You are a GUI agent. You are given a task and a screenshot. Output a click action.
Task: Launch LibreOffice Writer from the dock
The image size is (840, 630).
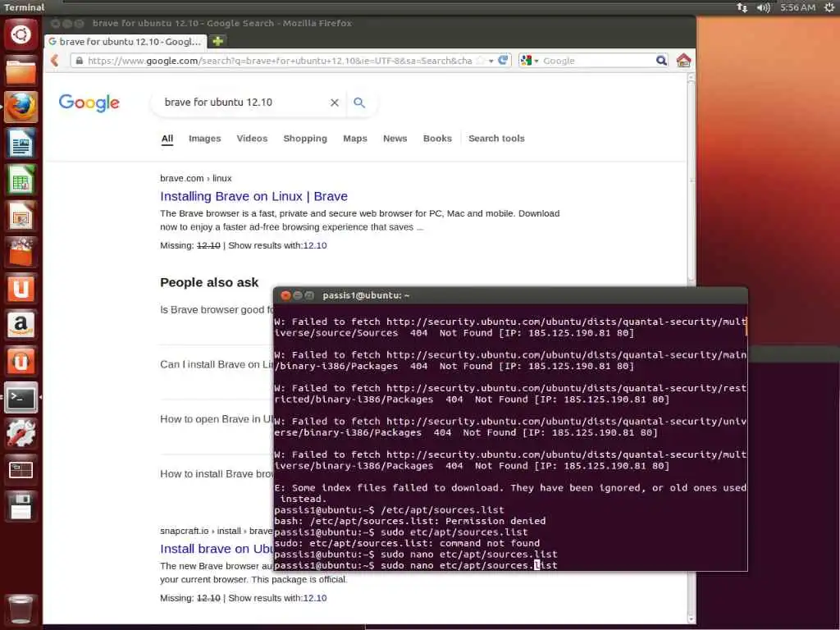tap(21, 143)
